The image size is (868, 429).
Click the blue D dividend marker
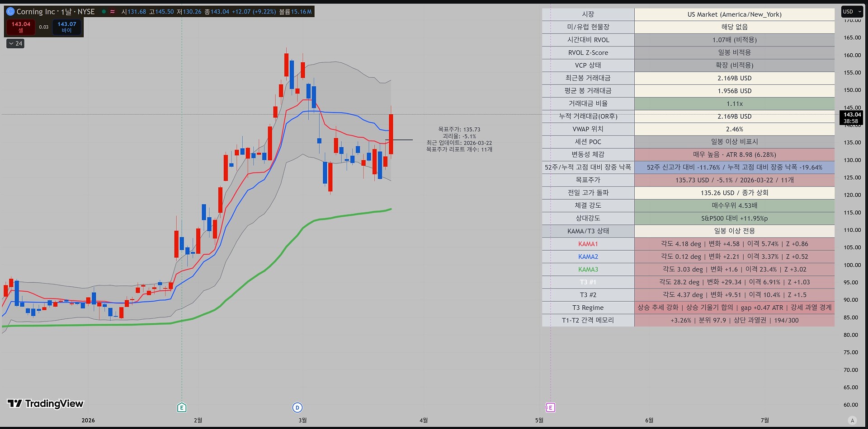coord(297,408)
